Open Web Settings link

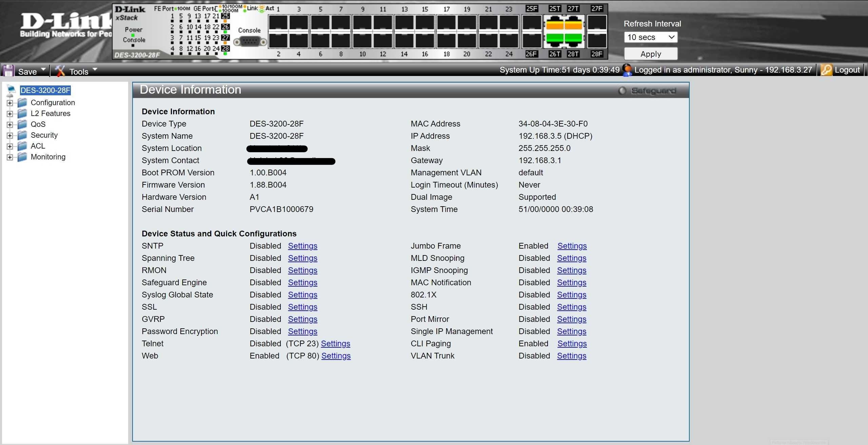pyautogui.click(x=336, y=356)
